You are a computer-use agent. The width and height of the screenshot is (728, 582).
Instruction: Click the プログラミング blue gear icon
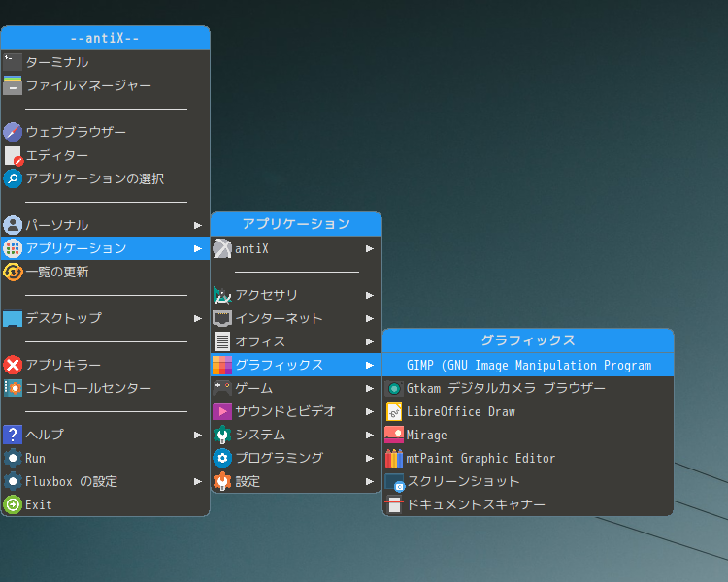pos(222,458)
